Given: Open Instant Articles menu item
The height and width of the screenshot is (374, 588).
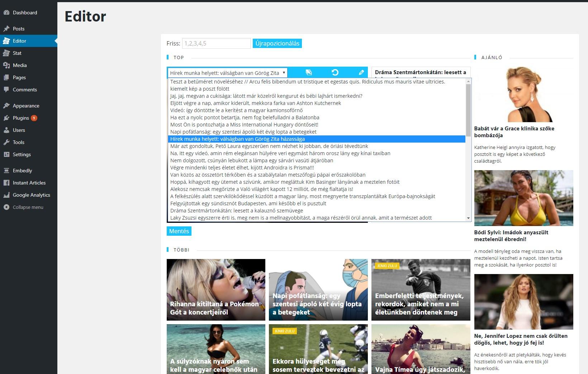Looking at the screenshot, I should click(x=29, y=183).
